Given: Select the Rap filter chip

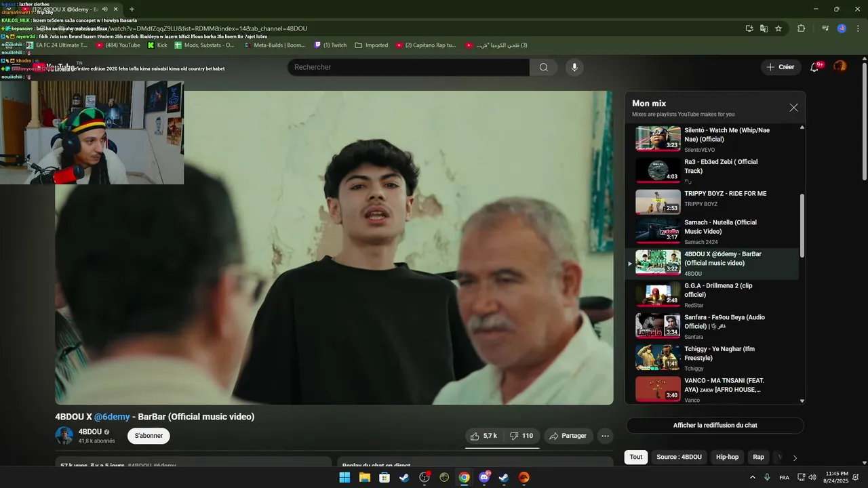Looking at the screenshot, I should coord(758,457).
